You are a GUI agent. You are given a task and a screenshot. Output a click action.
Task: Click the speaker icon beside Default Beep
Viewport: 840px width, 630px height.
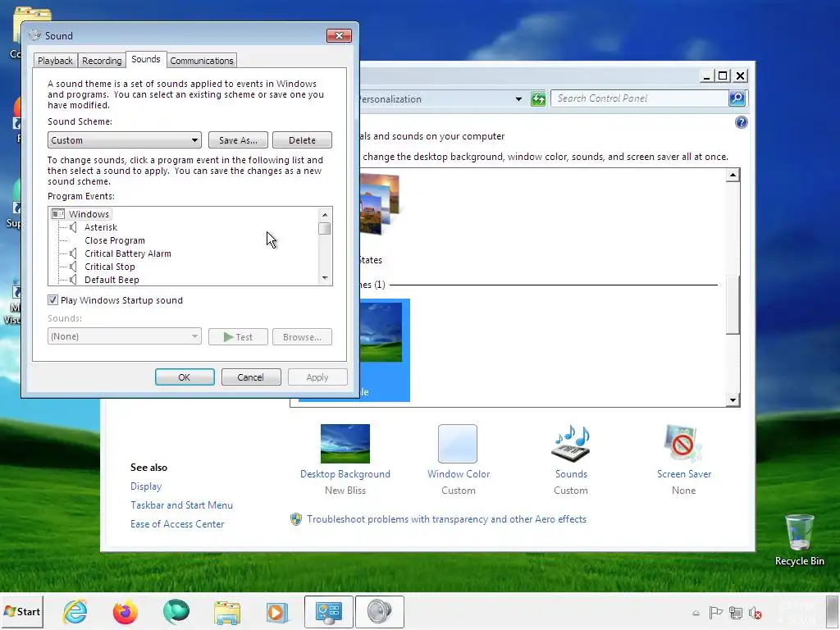click(x=73, y=280)
